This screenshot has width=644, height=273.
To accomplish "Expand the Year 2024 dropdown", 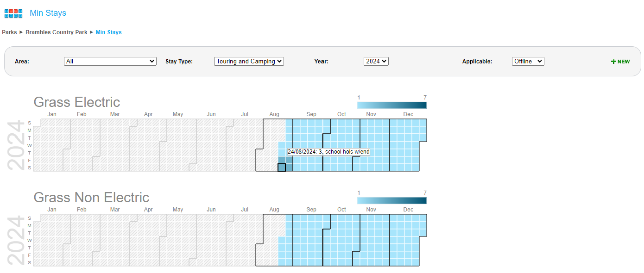I will (376, 61).
